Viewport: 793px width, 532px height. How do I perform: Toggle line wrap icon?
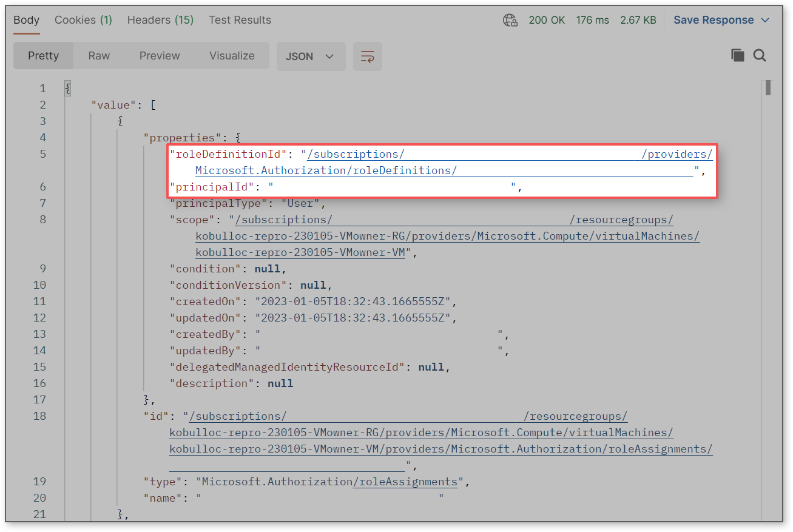point(367,56)
